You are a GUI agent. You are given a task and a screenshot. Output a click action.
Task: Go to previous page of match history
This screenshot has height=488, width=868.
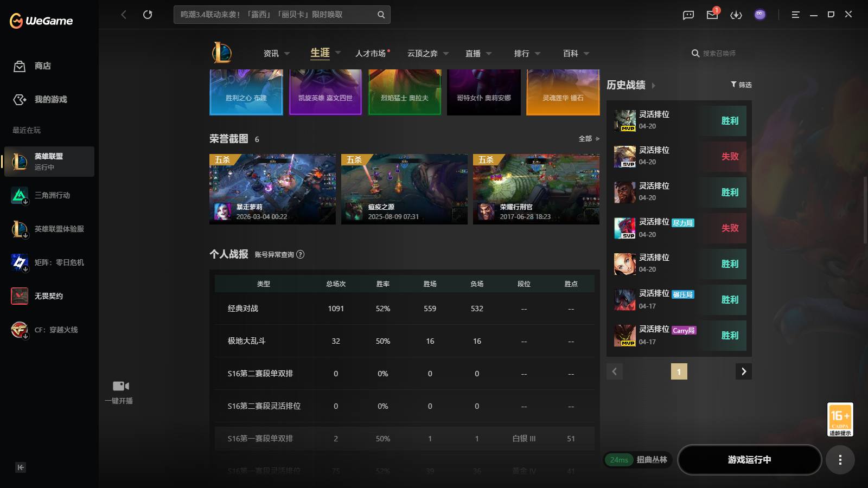[x=615, y=371]
